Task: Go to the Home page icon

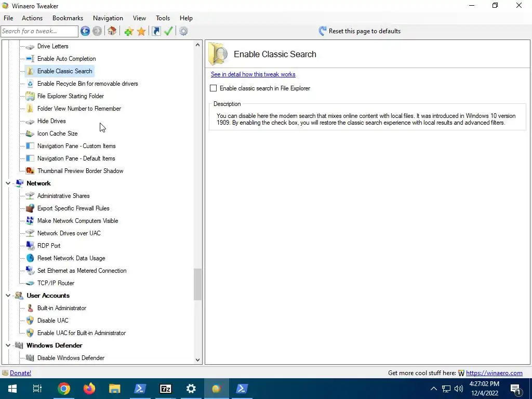Action: [112, 31]
